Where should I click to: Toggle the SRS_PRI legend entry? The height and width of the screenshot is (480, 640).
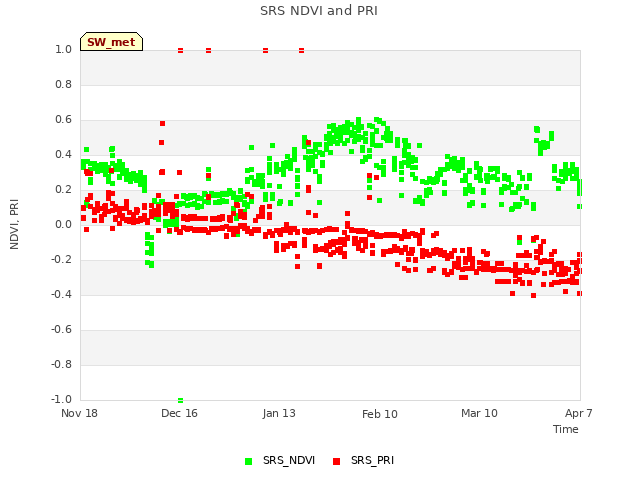[x=363, y=460]
